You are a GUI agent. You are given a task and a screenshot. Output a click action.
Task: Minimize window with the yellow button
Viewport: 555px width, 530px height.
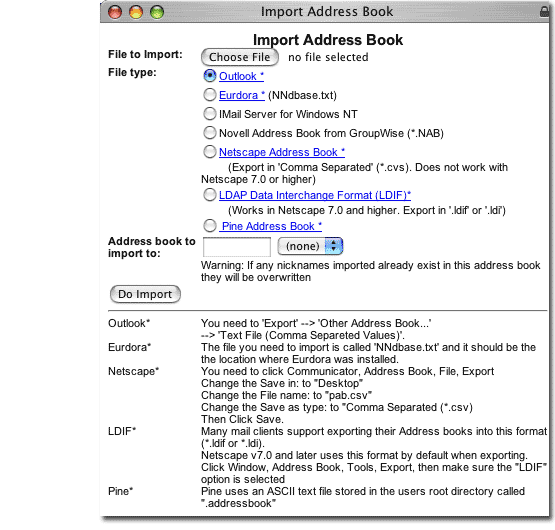136,12
